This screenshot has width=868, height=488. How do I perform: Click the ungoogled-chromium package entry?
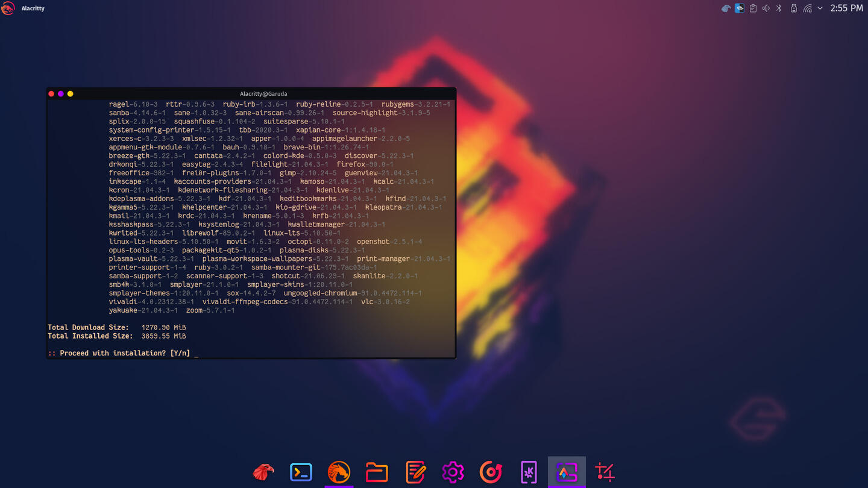coord(353,293)
